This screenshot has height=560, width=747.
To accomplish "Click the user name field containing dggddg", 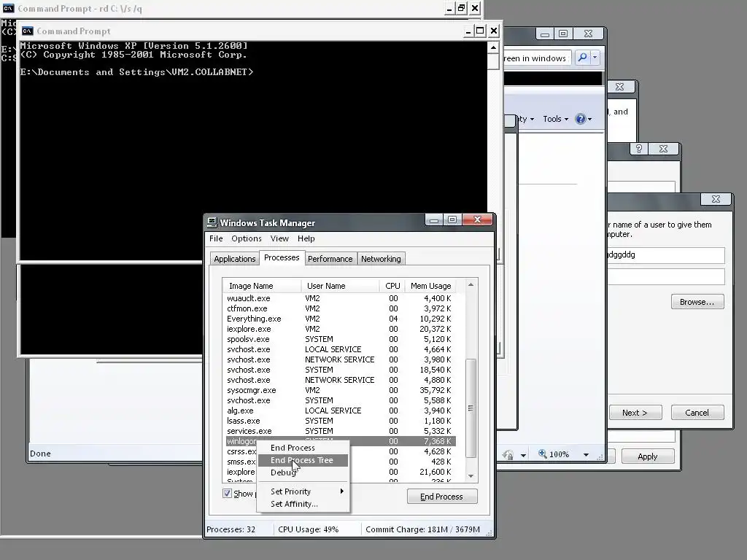I will click(x=666, y=254).
